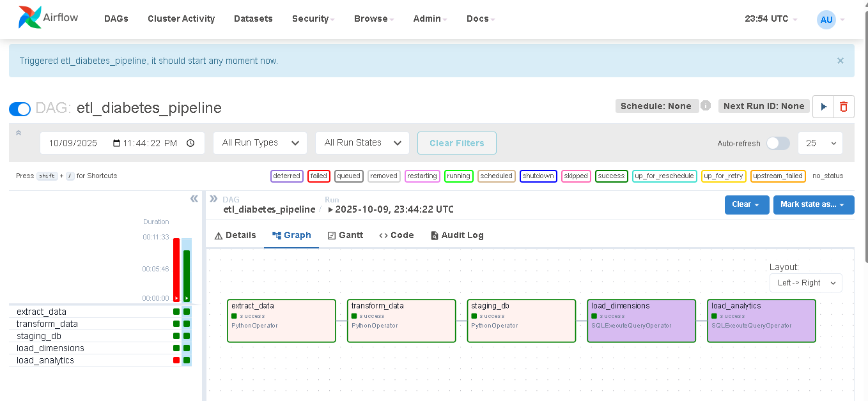Open the Clear dropdown button
This screenshot has width=868, height=401.
[x=747, y=205]
